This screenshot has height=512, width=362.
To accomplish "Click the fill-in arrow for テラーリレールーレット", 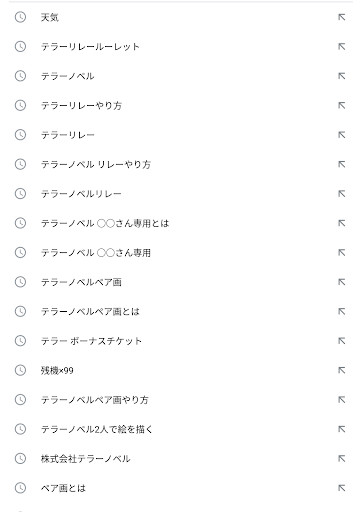I will (341, 46).
